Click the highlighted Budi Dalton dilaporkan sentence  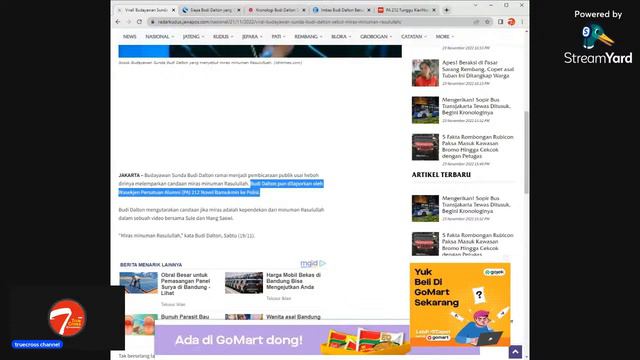(x=221, y=188)
